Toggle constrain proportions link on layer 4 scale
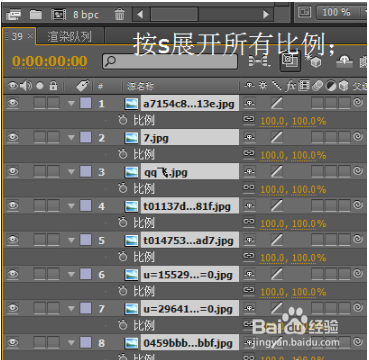 [x=249, y=221]
